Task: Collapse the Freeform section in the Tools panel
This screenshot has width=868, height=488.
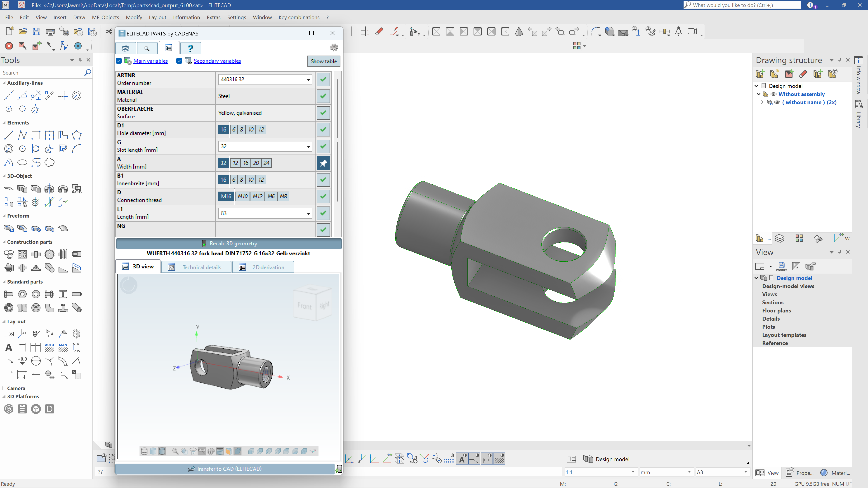Action: click(x=4, y=216)
